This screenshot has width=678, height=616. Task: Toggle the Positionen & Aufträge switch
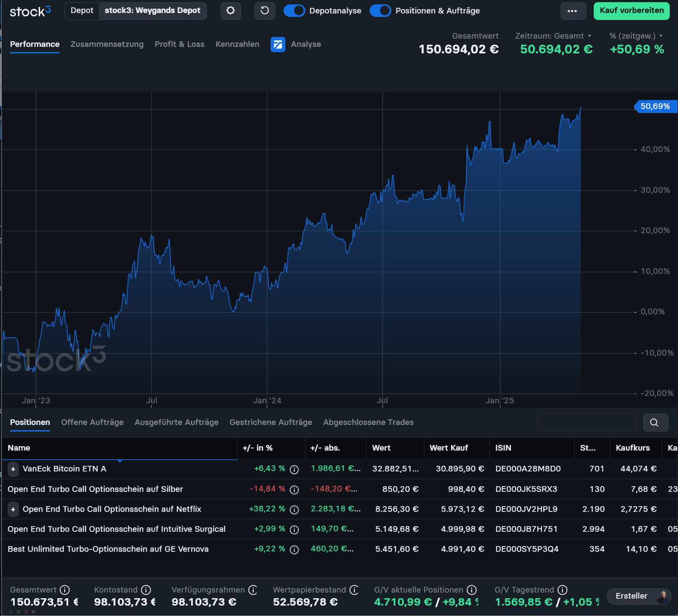point(380,10)
